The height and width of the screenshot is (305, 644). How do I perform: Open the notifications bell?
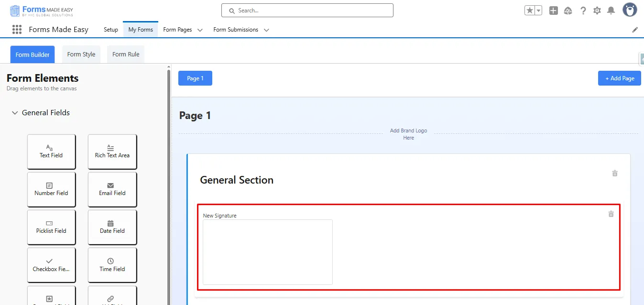click(611, 11)
